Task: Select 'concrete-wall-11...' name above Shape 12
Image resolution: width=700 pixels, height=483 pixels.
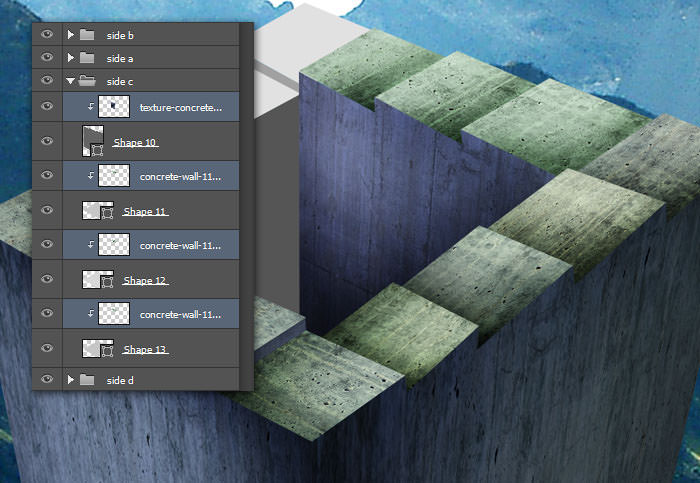Action: tap(180, 246)
